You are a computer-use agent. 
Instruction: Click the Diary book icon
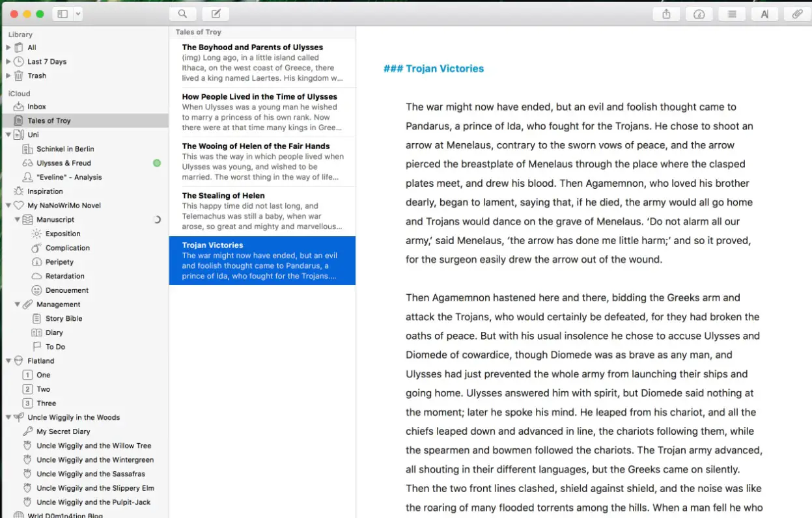(37, 333)
